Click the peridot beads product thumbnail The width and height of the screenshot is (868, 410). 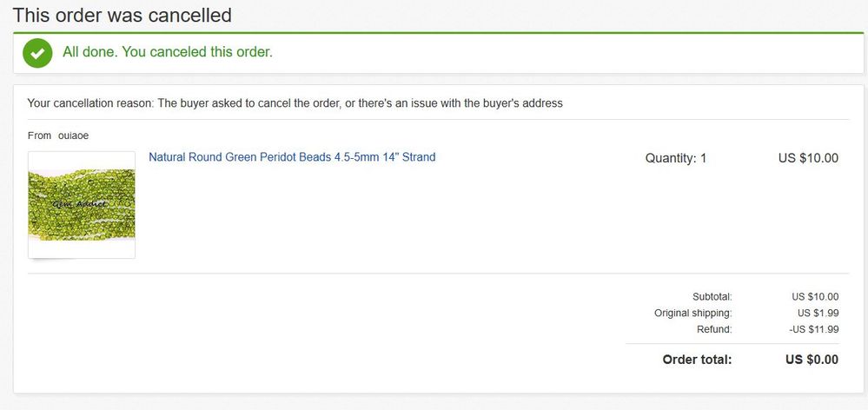82,205
